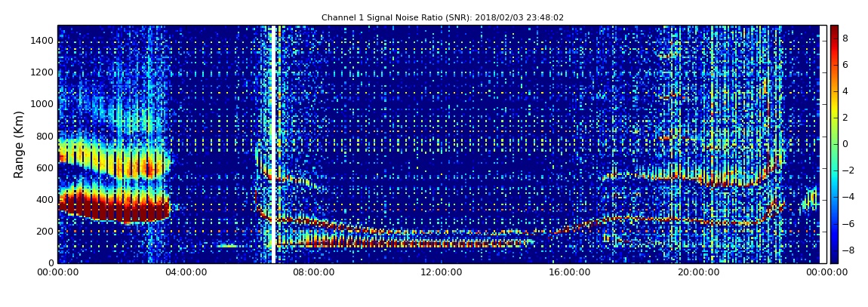The width and height of the screenshot is (868, 307).
Task: Click the 400 range tick label
Action: click(x=45, y=200)
